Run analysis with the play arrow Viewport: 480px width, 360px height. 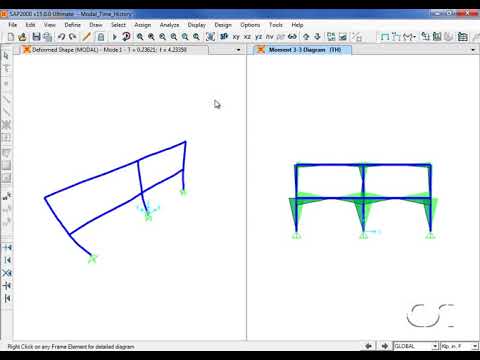pos(114,37)
